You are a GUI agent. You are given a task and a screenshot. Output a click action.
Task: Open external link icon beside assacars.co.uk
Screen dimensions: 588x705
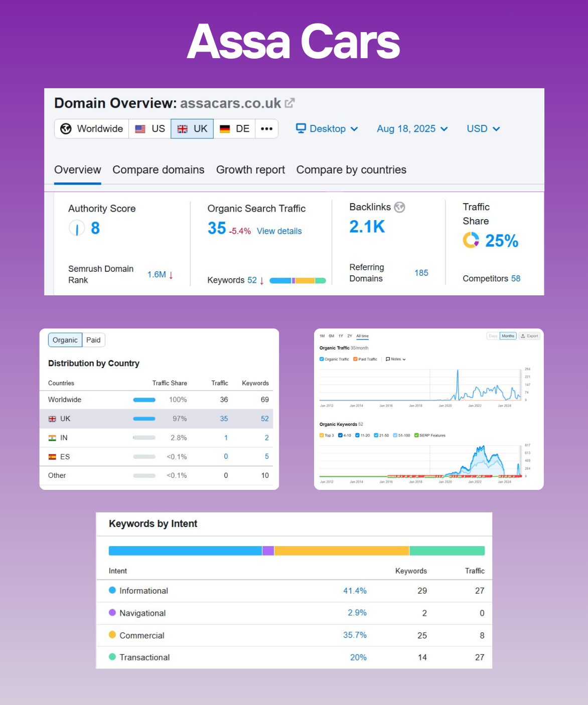click(x=289, y=103)
